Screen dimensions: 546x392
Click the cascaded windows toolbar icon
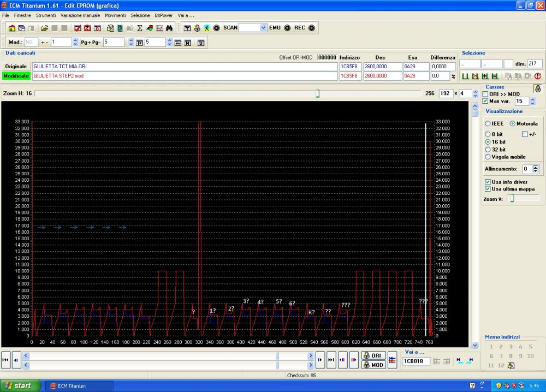point(22,28)
